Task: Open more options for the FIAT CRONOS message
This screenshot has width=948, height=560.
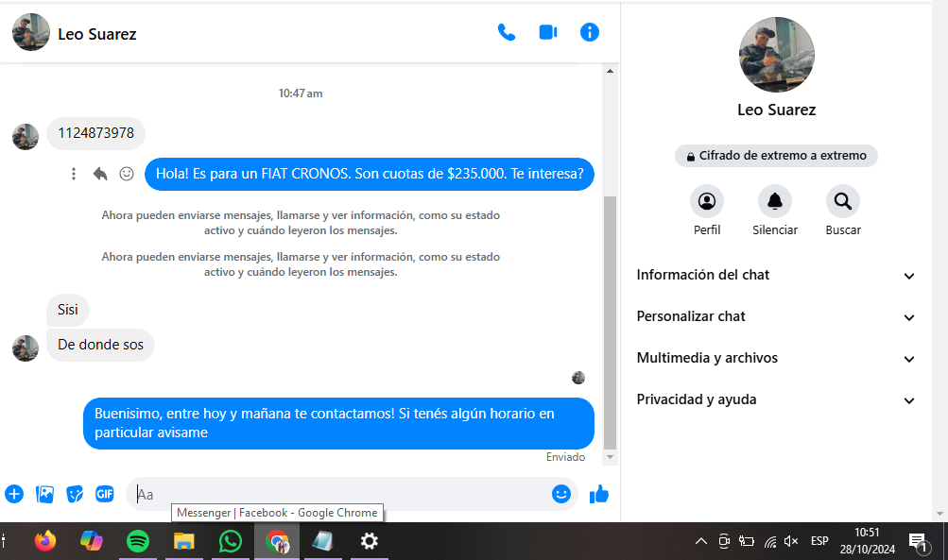Action: pos(74,174)
